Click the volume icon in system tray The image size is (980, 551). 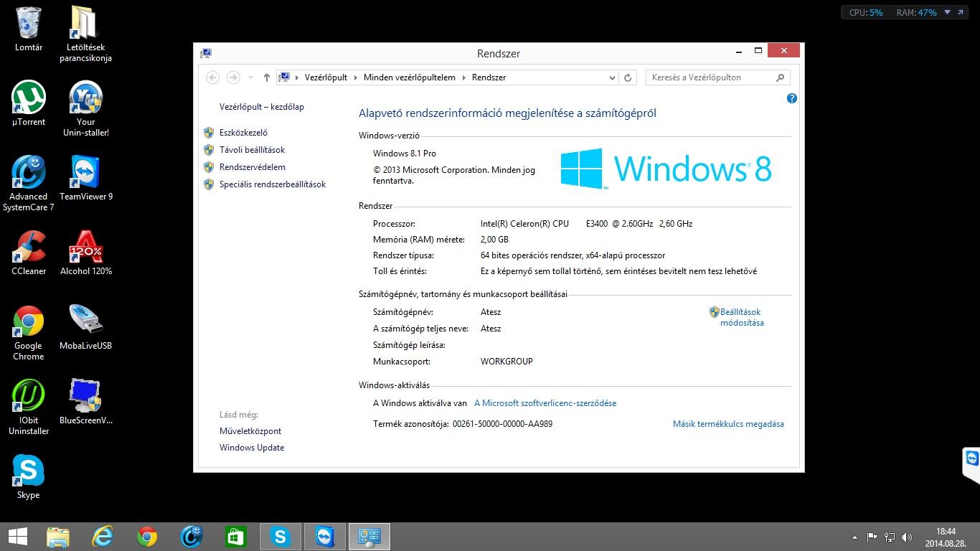906,537
